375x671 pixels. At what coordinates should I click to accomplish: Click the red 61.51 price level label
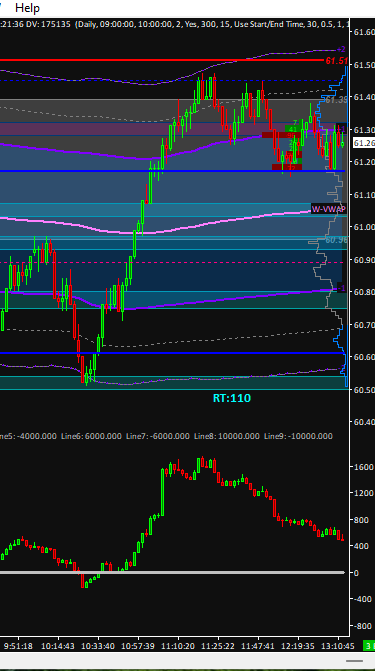336,61
